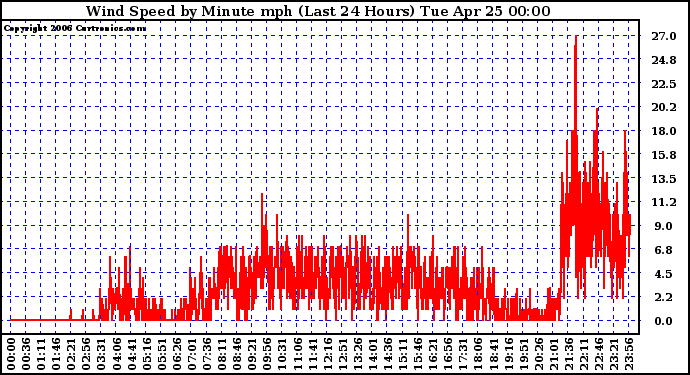Click the 00:00 x-axis time label
The image size is (690, 375).
(11, 354)
